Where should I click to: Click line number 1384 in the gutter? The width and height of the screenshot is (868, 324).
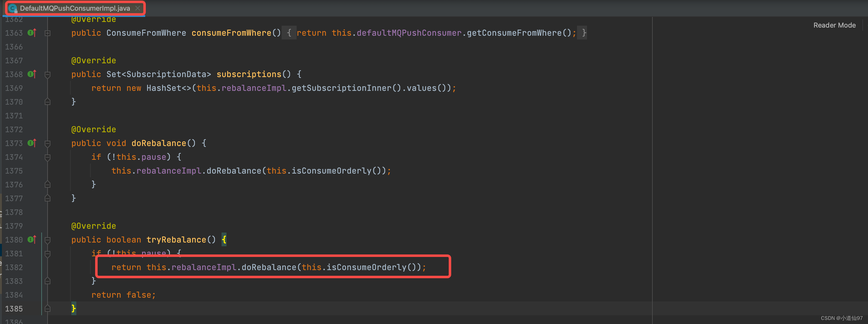point(14,295)
